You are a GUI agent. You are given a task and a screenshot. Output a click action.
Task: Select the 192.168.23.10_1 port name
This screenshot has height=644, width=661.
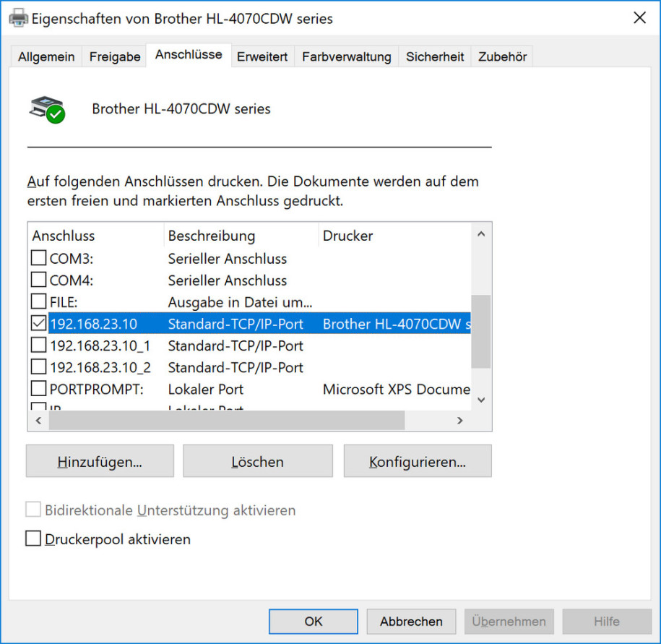[x=100, y=345]
